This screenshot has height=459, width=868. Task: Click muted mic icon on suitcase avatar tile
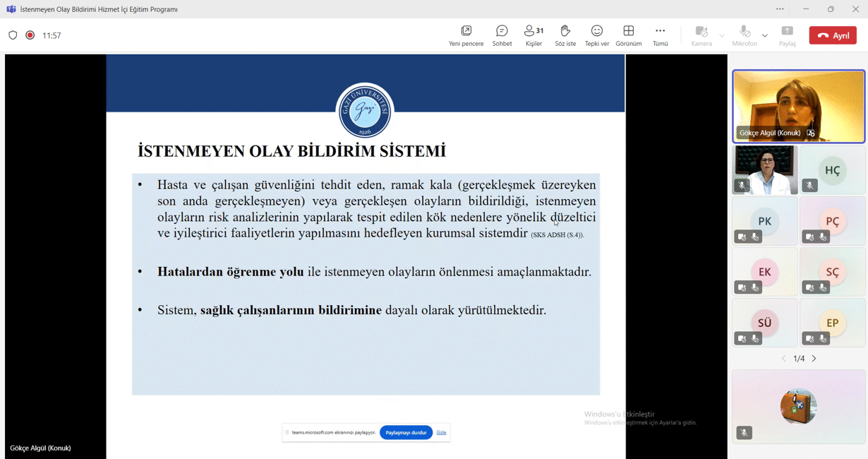tap(744, 433)
